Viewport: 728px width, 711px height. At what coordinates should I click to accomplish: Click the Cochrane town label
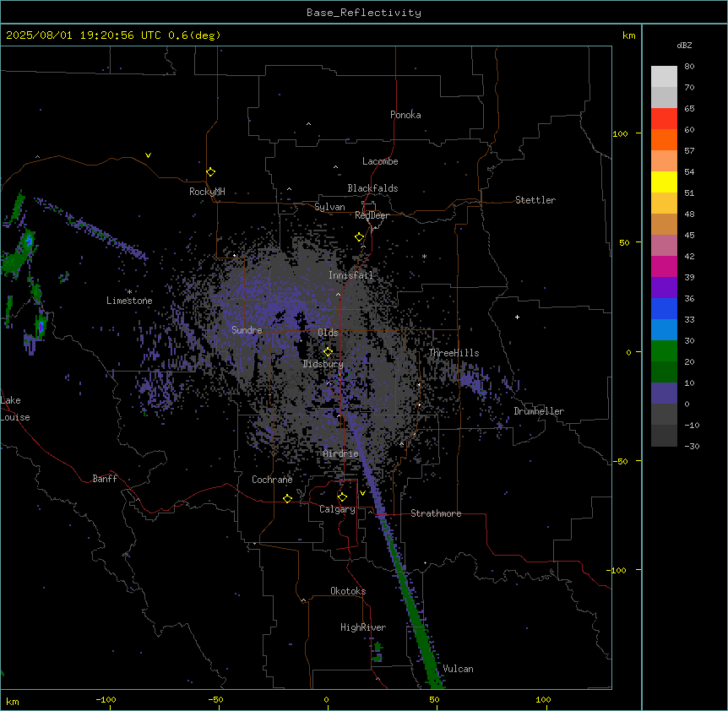tap(272, 480)
